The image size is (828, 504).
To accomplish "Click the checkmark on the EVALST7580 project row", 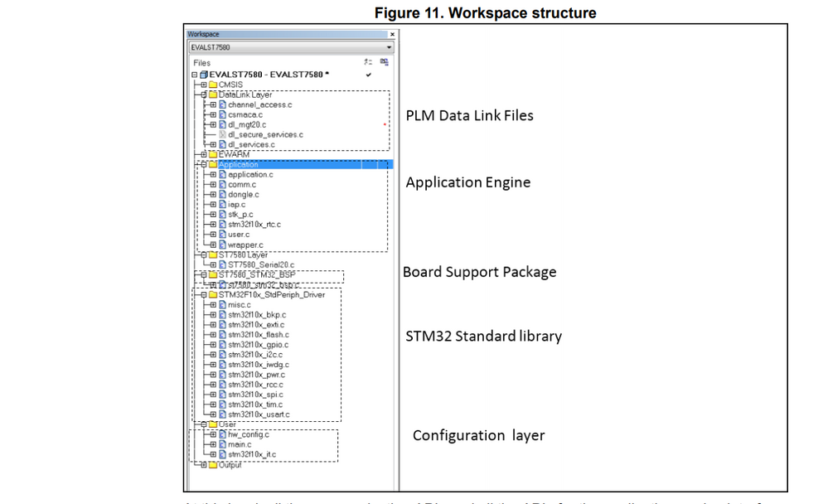I will coord(369,75).
